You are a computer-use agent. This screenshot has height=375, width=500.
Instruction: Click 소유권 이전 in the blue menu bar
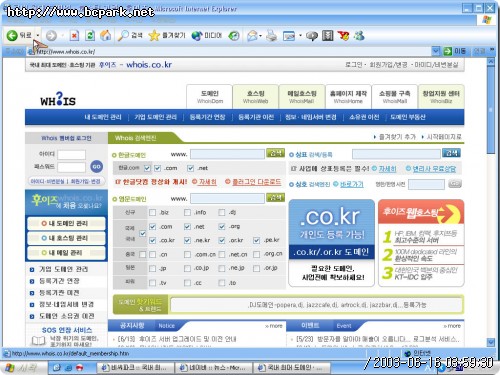(364, 117)
